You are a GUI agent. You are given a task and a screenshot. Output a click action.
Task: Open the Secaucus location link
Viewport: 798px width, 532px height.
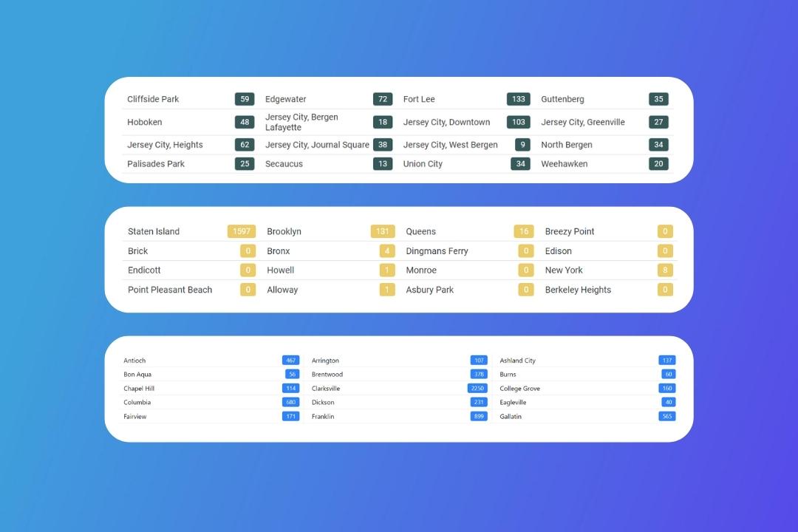coord(284,164)
